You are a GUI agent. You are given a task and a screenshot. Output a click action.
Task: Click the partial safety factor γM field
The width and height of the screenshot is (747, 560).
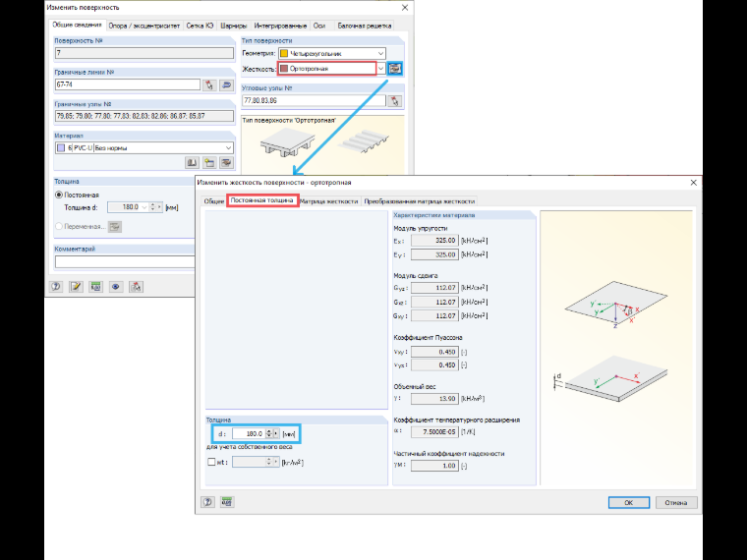[x=434, y=466]
